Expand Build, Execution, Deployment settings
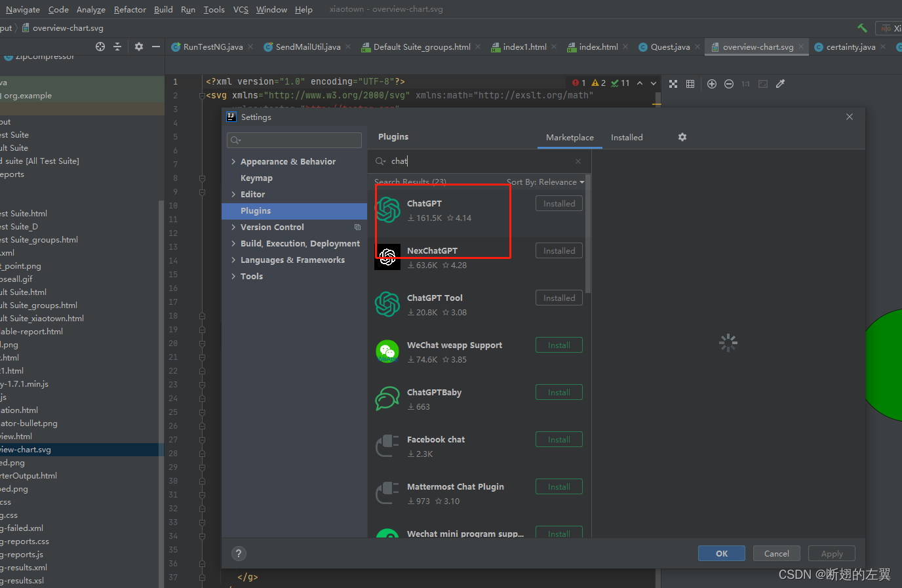This screenshot has width=902, height=588. pyautogui.click(x=233, y=243)
